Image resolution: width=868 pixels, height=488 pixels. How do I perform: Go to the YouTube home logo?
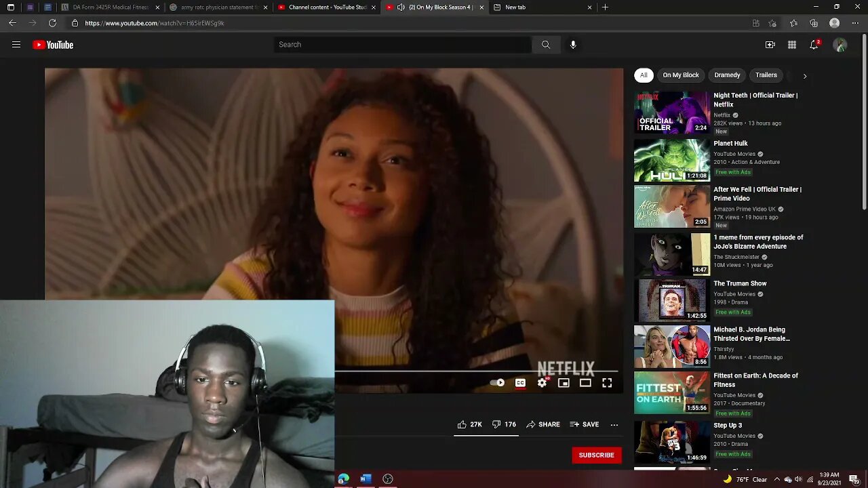click(53, 45)
